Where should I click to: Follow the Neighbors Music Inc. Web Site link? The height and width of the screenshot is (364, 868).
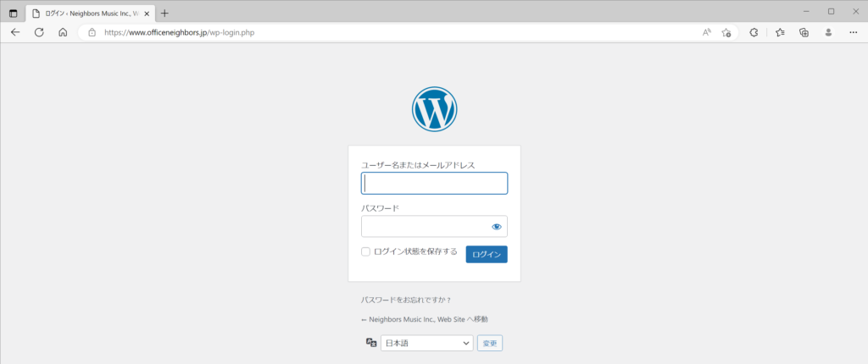click(424, 319)
